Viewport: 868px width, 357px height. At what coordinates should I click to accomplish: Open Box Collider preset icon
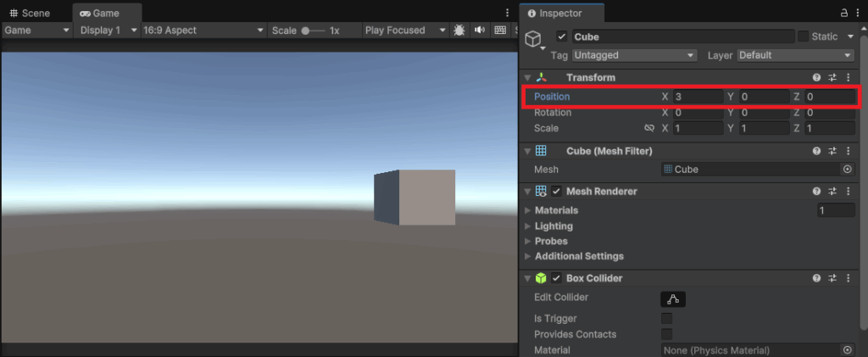tap(832, 278)
